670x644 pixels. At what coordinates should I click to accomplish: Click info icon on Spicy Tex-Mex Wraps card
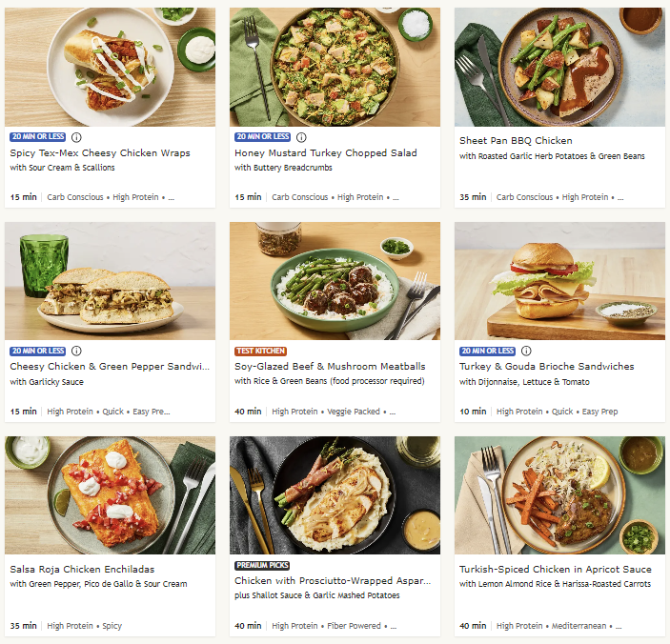pyautogui.click(x=76, y=137)
